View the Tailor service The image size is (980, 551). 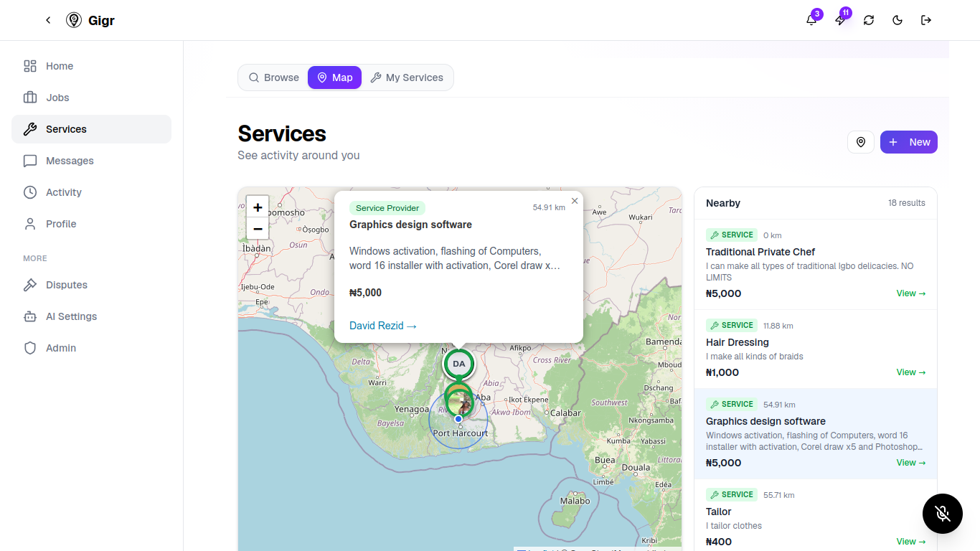[x=911, y=542]
